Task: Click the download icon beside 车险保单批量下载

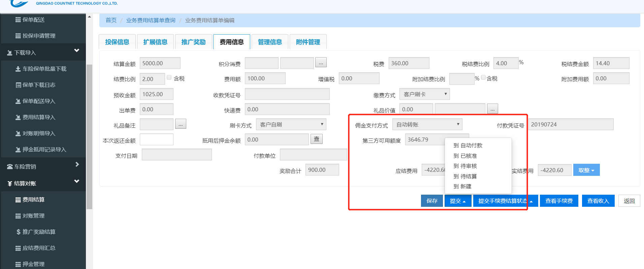Action: (x=18, y=69)
